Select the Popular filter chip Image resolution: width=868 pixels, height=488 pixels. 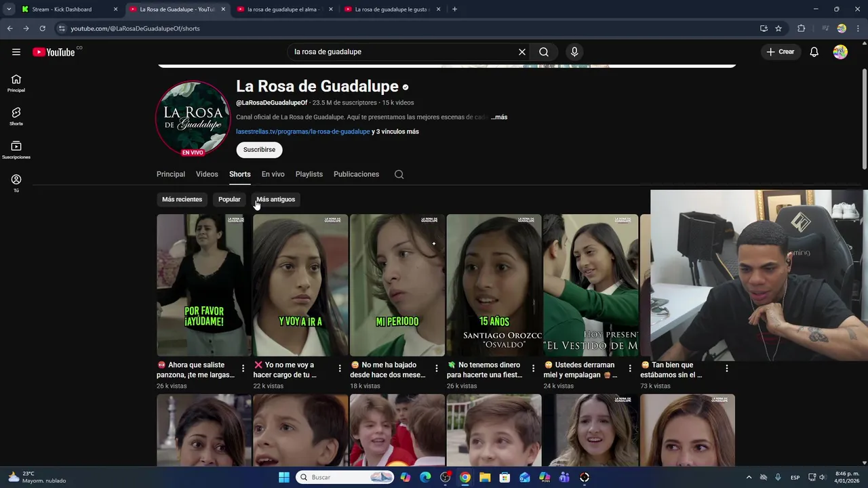click(229, 199)
